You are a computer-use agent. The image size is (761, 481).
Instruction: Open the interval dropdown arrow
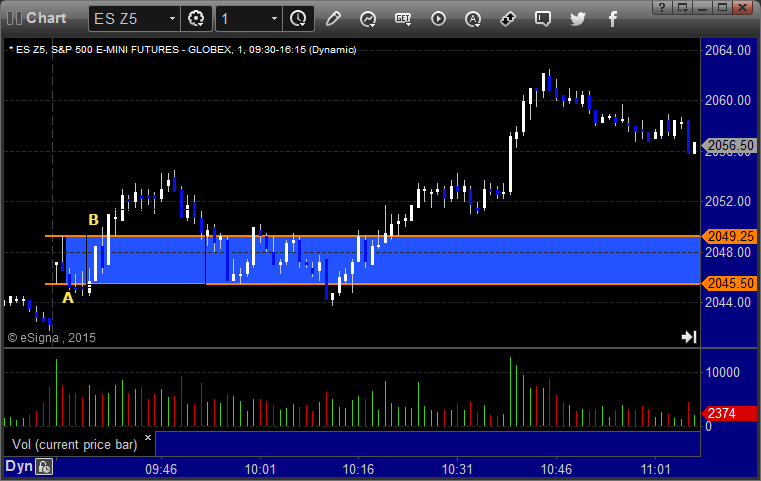click(274, 19)
